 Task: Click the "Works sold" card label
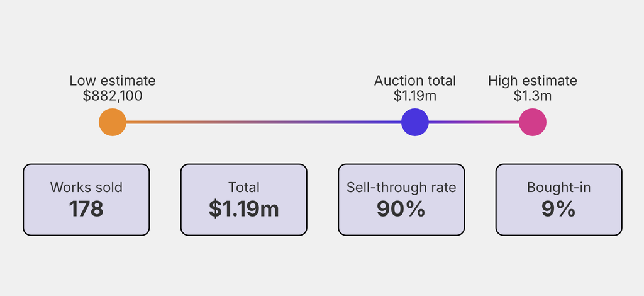click(x=86, y=187)
